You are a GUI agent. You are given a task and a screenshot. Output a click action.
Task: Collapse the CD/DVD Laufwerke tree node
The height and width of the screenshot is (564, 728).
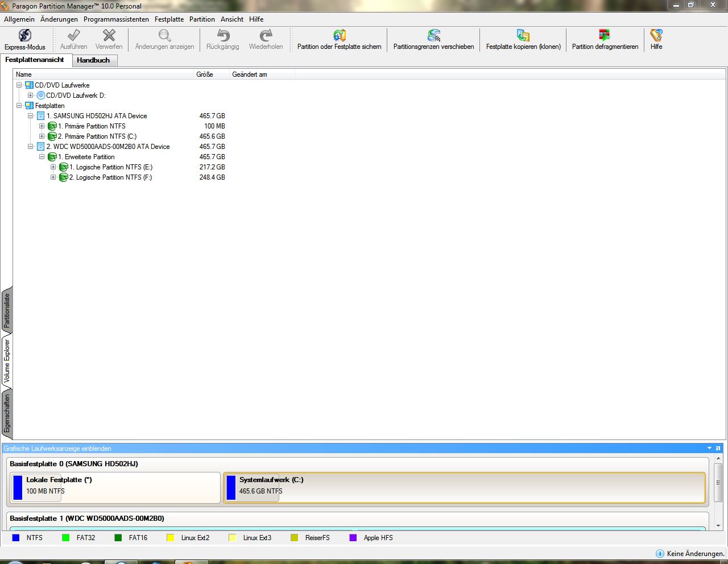(19, 85)
